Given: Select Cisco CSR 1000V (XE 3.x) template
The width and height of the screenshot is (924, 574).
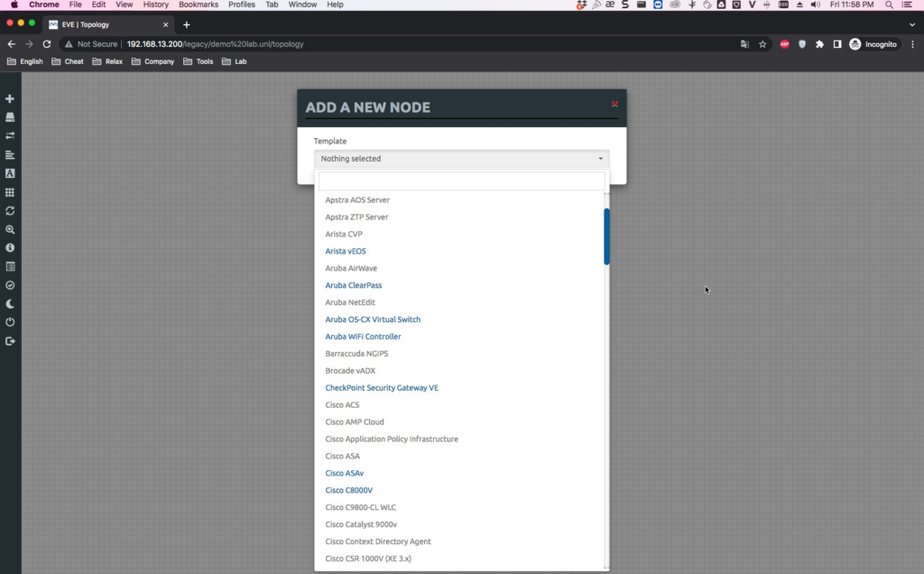Looking at the screenshot, I should 368,559.
